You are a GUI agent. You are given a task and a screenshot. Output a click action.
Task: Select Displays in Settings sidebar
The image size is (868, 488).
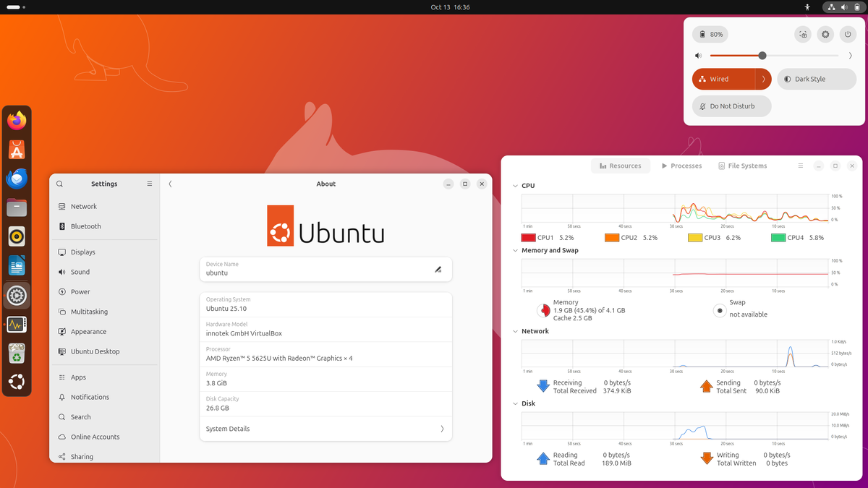[x=104, y=252]
